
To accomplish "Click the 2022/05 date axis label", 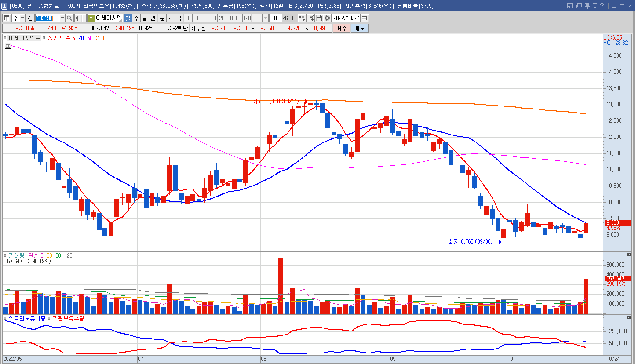I will (12, 359).
